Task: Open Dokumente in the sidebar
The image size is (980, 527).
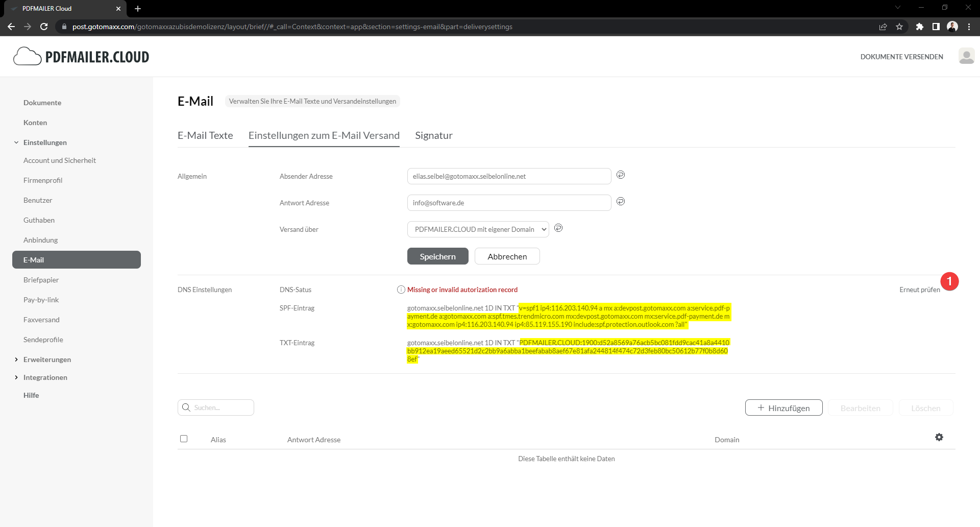Action: (42, 103)
